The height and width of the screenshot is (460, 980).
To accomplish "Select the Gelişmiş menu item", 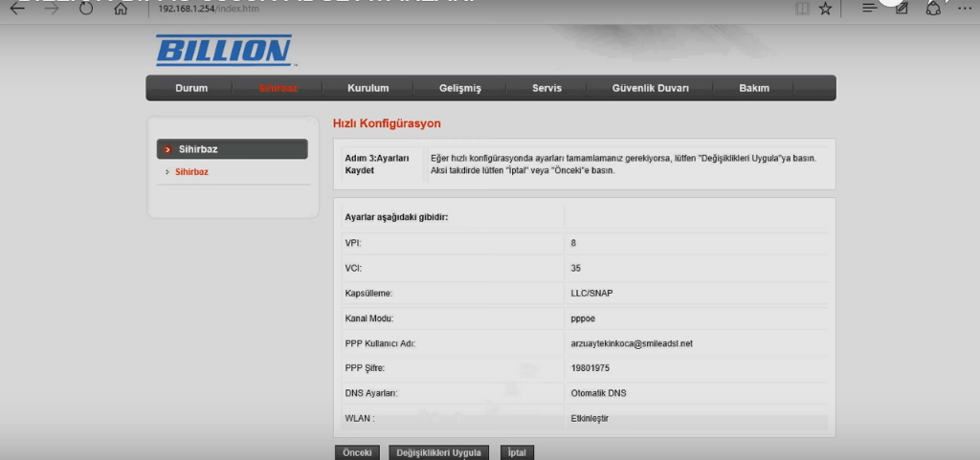I will pyautogui.click(x=459, y=88).
